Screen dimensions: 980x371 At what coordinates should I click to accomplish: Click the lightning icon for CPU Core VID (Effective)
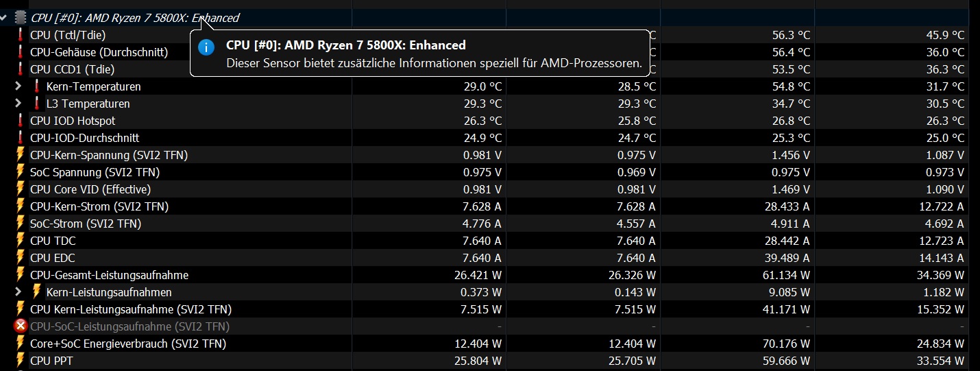click(x=21, y=189)
